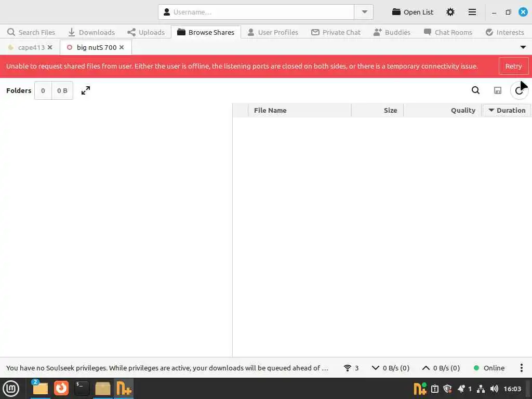Click the upload speed 0 B/s indicator
532x399 pixels.
tap(441, 368)
